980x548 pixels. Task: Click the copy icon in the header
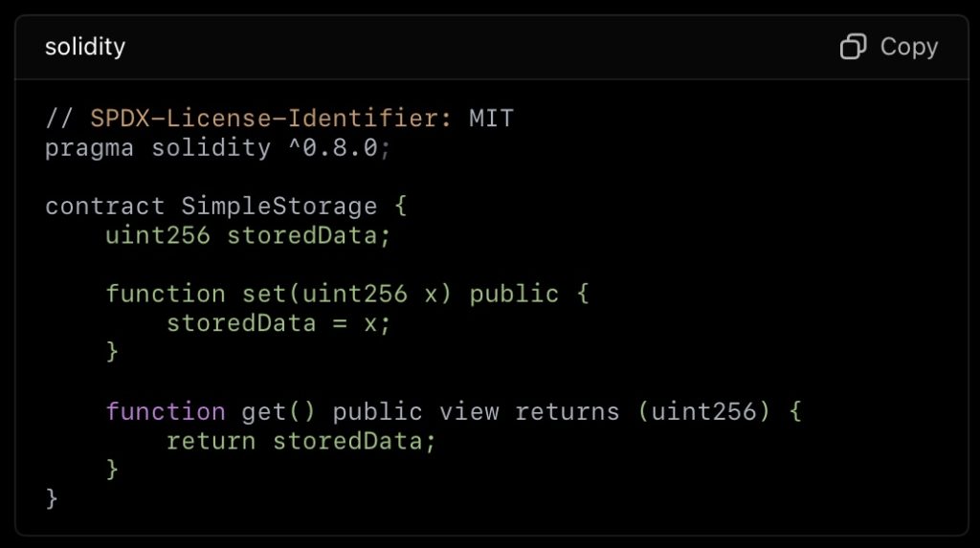coord(853,47)
